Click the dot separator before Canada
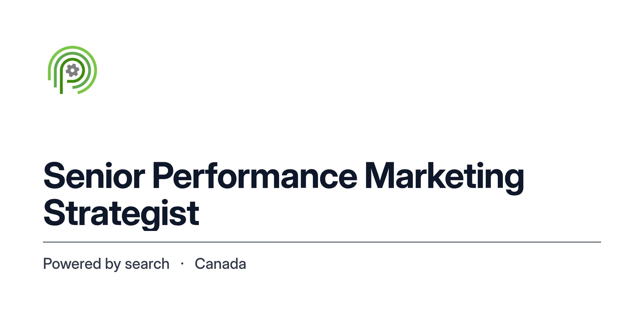This screenshot has height=315, width=644. 182,264
